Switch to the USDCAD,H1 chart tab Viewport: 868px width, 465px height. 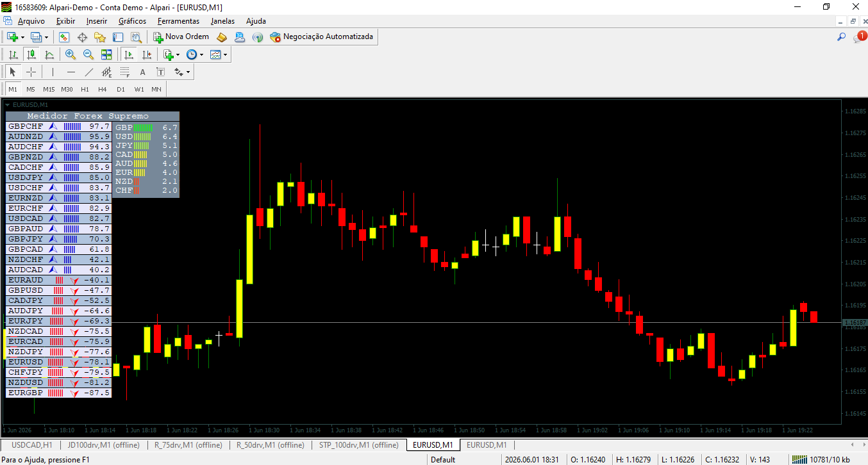31,445
